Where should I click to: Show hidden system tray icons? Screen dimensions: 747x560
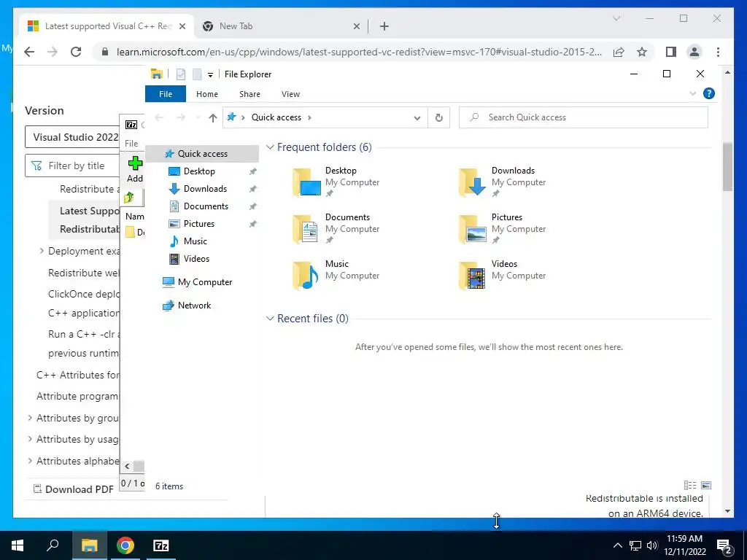click(617, 545)
